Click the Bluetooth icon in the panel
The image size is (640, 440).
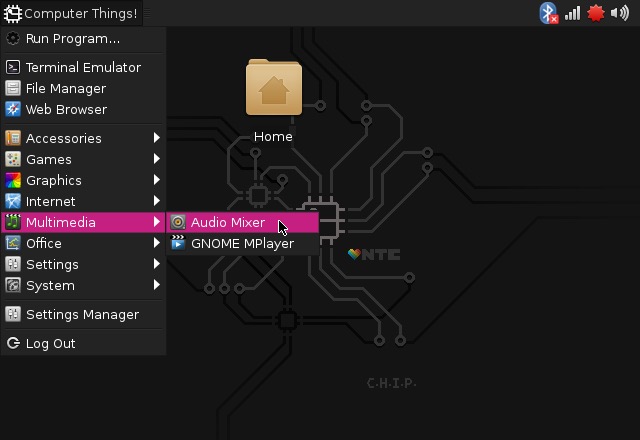[x=548, y=13]
